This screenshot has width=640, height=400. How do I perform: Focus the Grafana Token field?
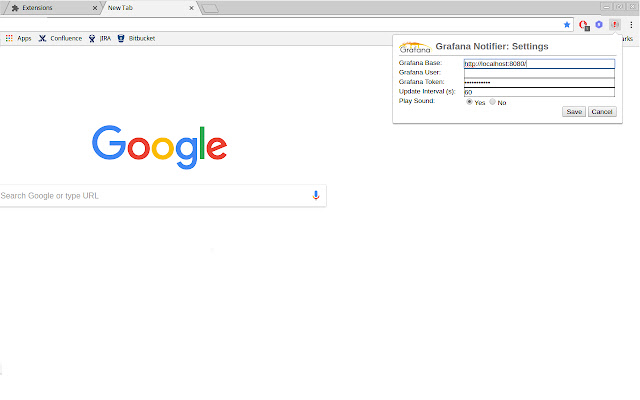[x=539, y=82]
